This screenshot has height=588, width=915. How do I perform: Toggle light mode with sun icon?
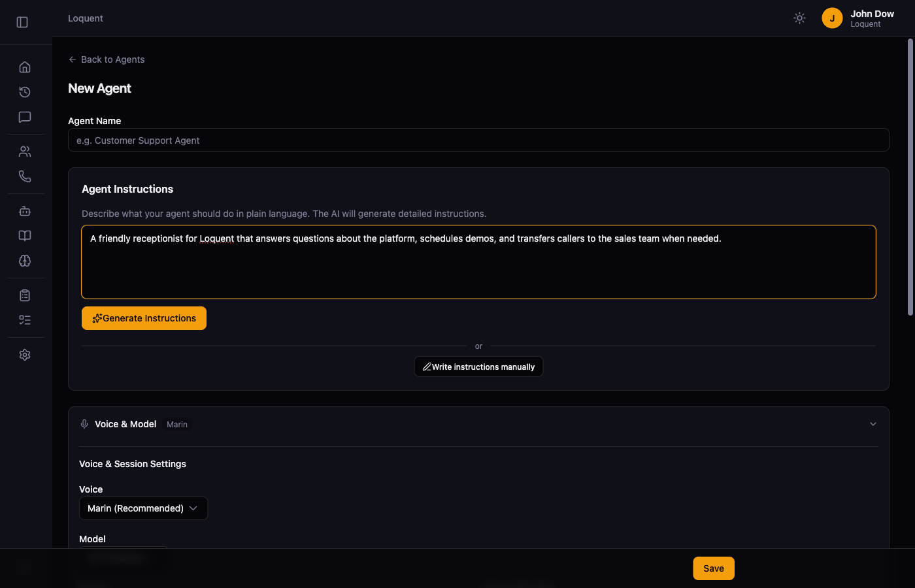[799, 18]
